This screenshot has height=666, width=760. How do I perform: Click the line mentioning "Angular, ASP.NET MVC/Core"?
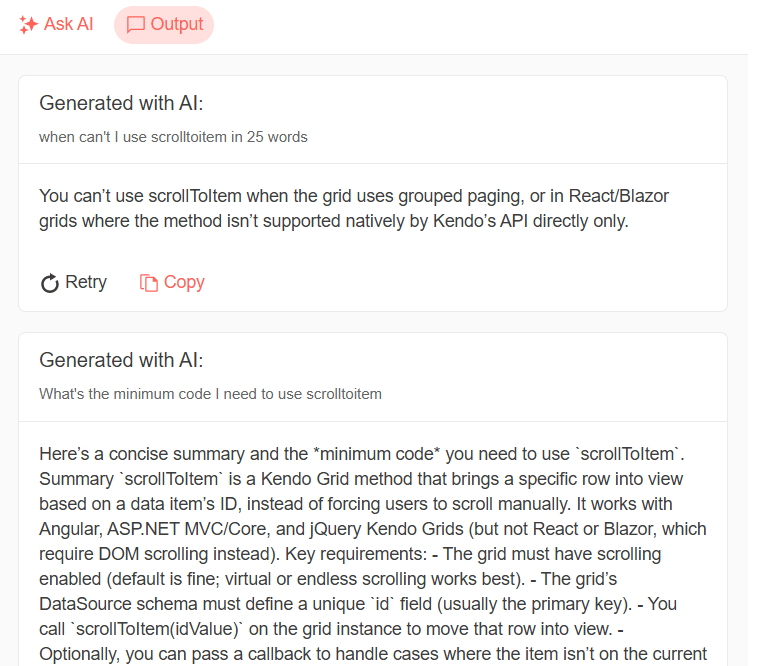click(x=372, y=528)
